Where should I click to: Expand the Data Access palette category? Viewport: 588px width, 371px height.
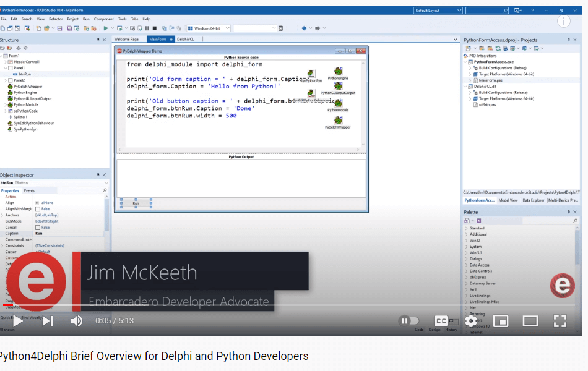467,265
